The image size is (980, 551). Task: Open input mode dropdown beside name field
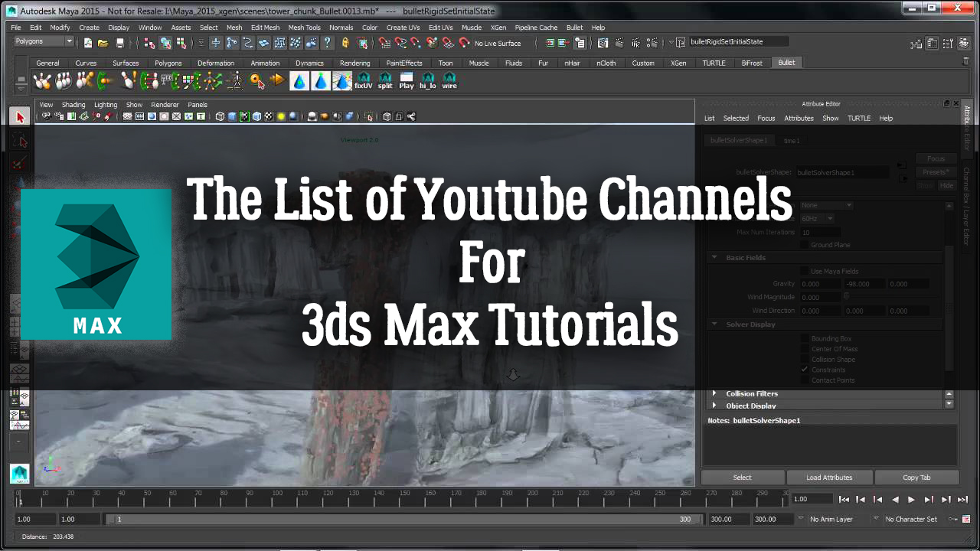(x=671, y=43)
